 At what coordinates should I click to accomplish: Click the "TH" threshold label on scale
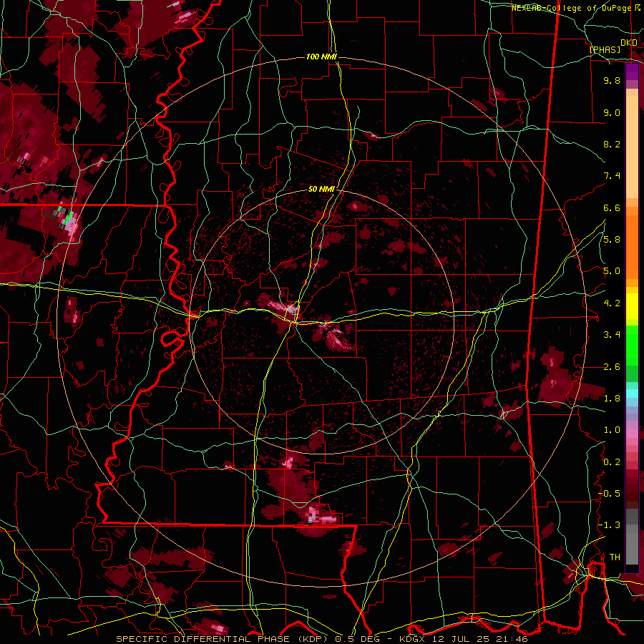pos(615,557)
